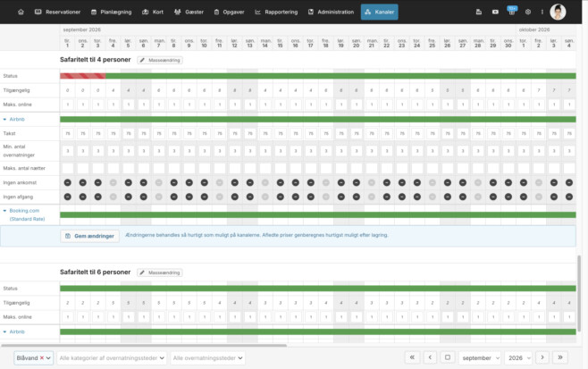Click green Booking.com (Standard Rate) availability bar
The height and width of the screenshot is (369, 588).
point(318,214)
